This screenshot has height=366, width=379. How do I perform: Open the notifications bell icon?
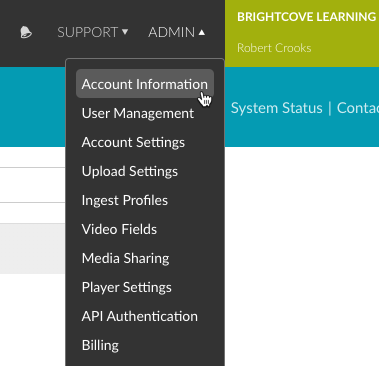[26, 32]
